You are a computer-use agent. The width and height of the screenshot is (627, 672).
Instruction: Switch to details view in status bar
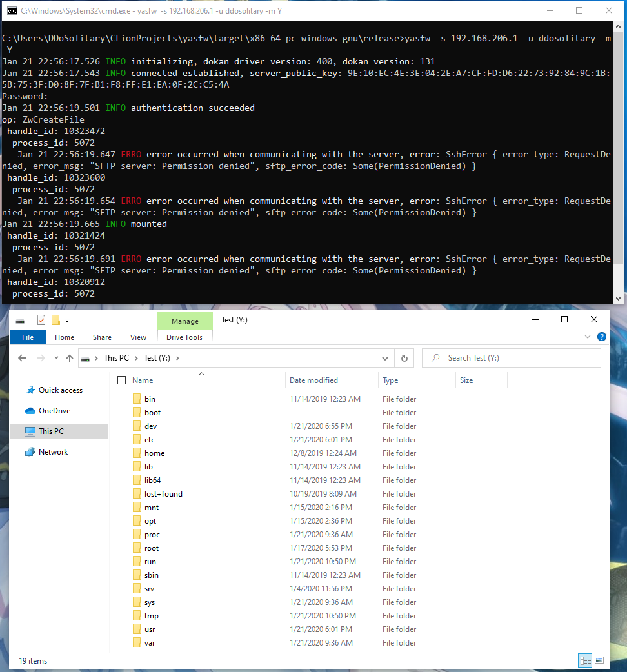click(x=585, y=660)
